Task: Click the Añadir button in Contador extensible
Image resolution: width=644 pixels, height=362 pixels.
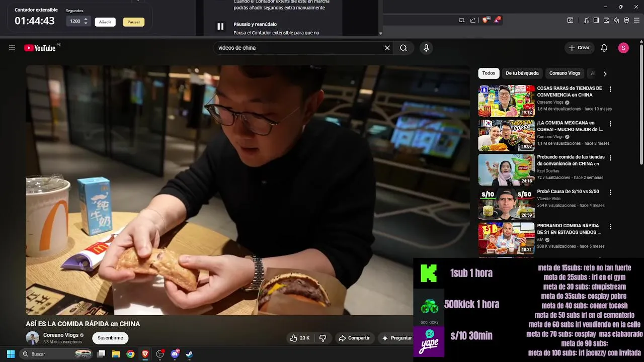Action: click(105, 22)
